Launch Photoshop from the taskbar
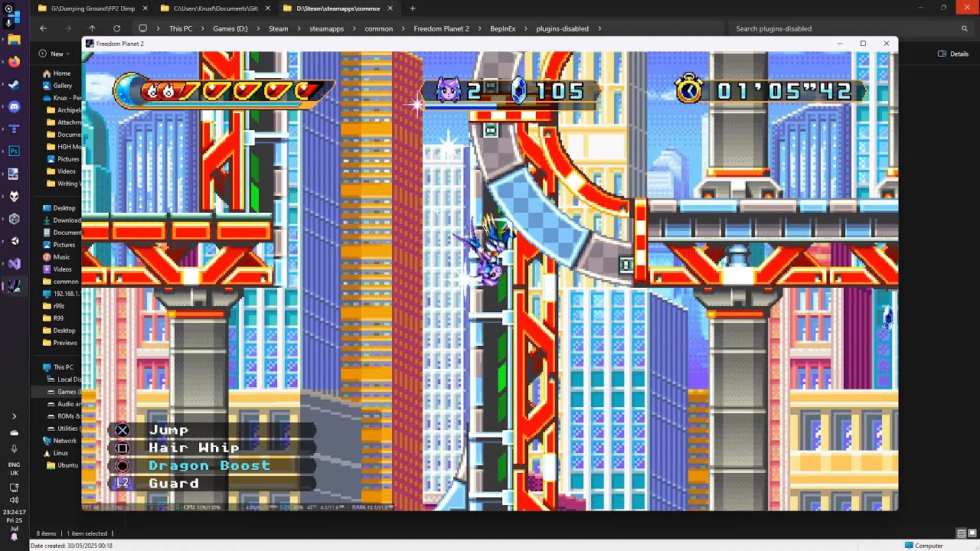The image size is (980, 551). [14, 152]
